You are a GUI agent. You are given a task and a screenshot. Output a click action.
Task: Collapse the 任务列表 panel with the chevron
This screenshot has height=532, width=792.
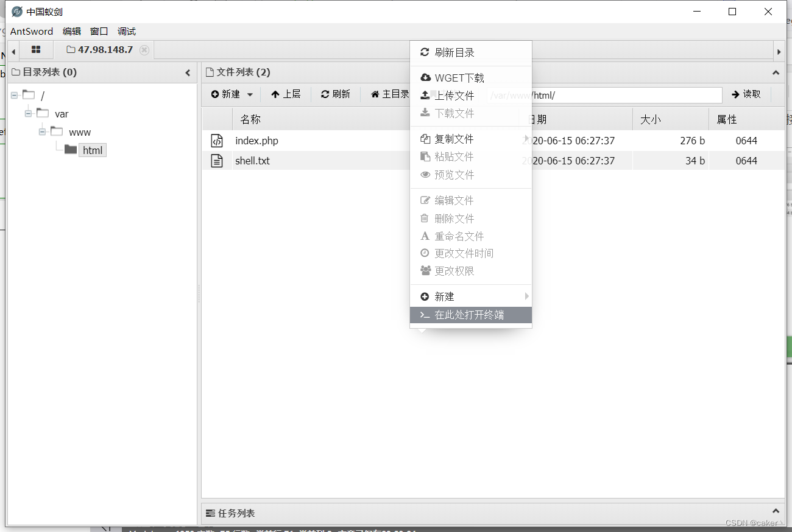pyautogui.click(x=776, y=512)
